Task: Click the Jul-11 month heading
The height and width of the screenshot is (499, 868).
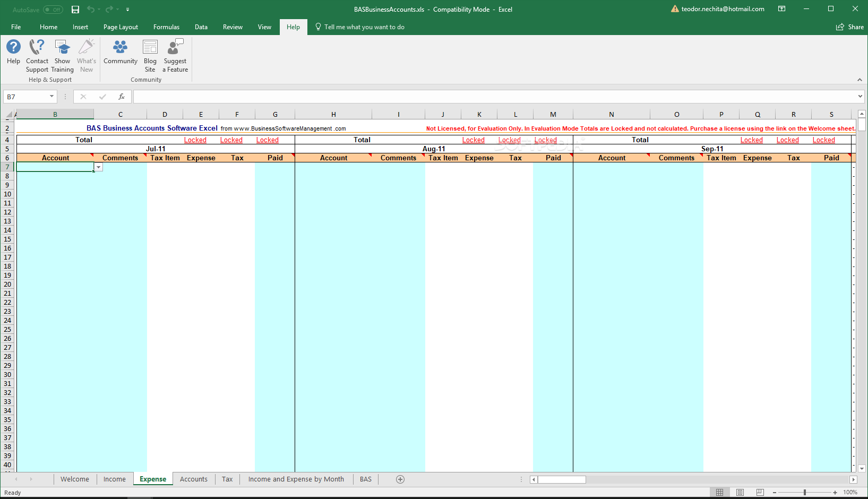Action: pyautogui.click(x=156, y=149)
